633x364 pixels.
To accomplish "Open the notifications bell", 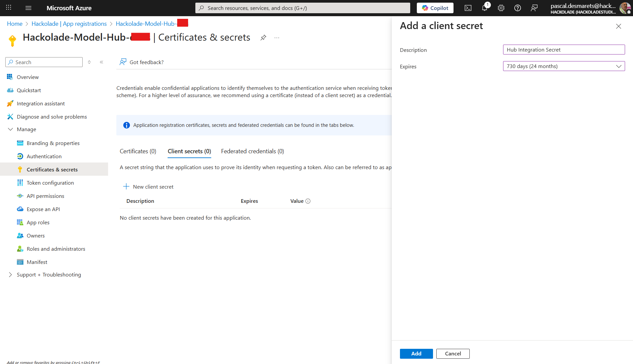I will (485, 8).
